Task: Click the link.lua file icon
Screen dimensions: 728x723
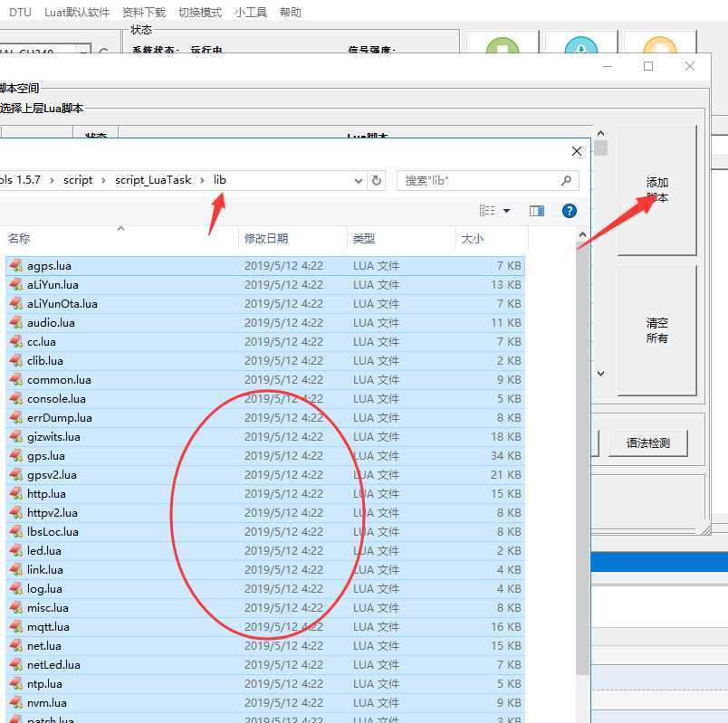Action: tap(15, 570)
